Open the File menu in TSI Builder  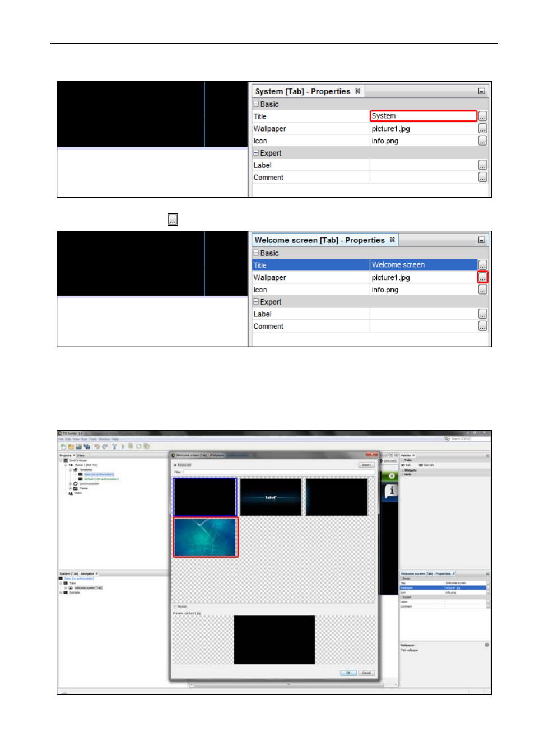point(61,440)
